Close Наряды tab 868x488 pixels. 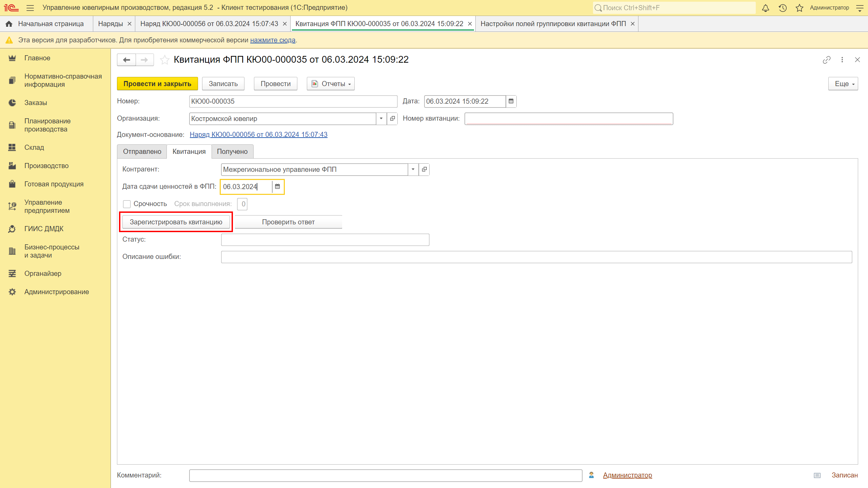[x=129, y=24]
